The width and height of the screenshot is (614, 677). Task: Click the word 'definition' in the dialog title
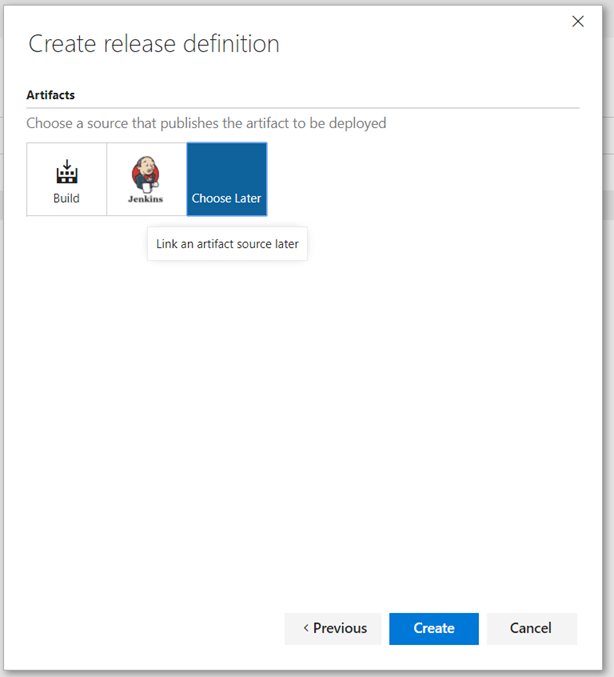[233, 44]
